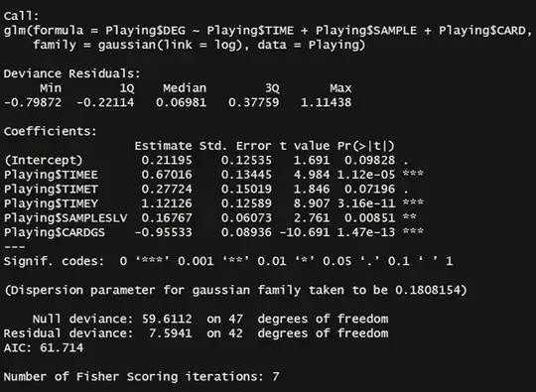Click the glm(formula text in the call
The height and width of the screenshot is (392, 536).
[x=44, y=31]
